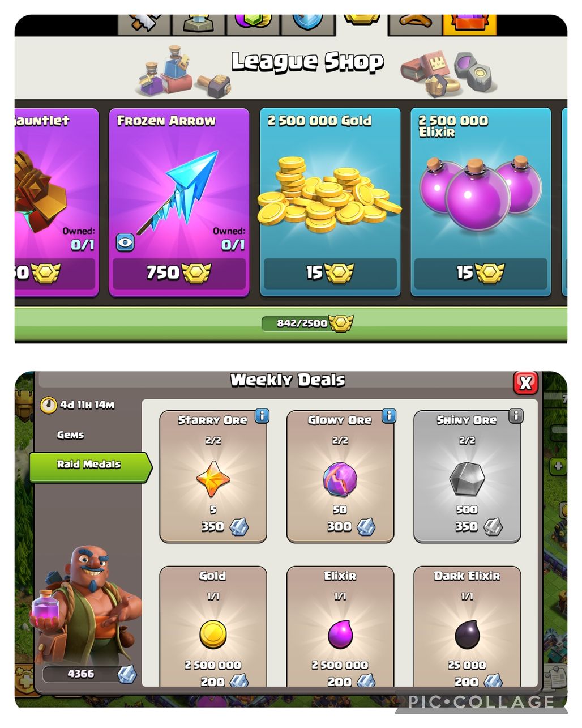Buy Frozen Arrow for 750 medals

coord(179,274)
